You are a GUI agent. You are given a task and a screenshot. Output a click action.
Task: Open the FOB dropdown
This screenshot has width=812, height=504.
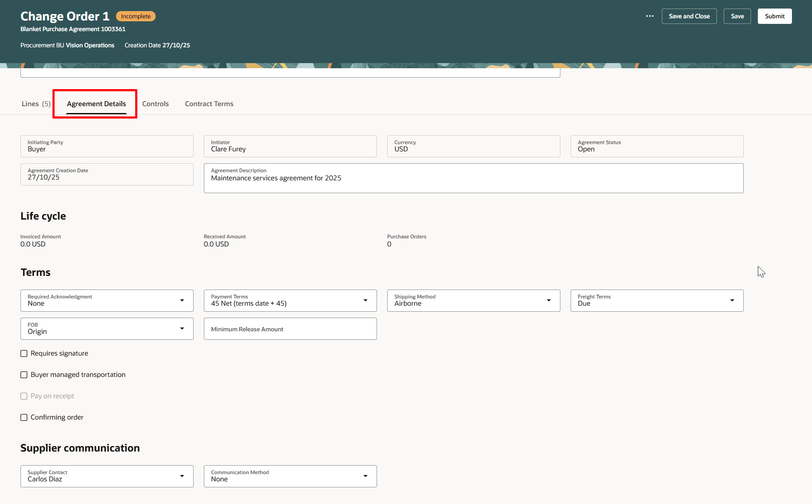183,328
